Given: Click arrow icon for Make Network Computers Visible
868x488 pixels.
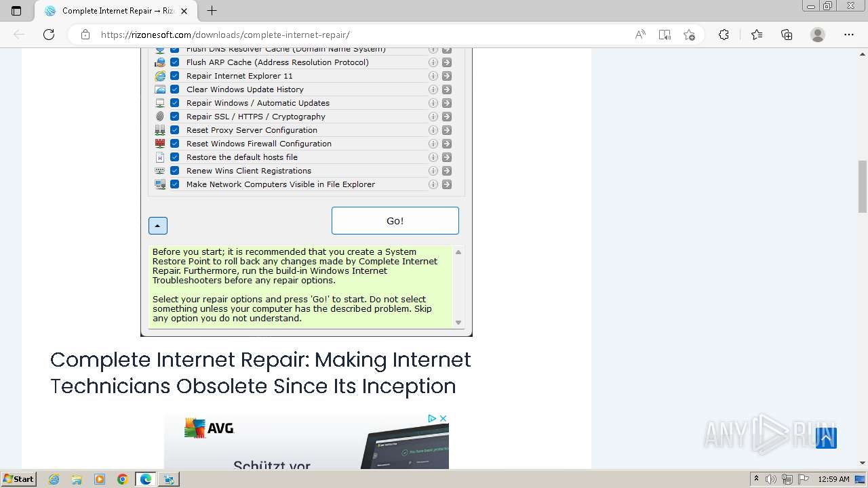Looking at the screenshot, I should 447,184.
